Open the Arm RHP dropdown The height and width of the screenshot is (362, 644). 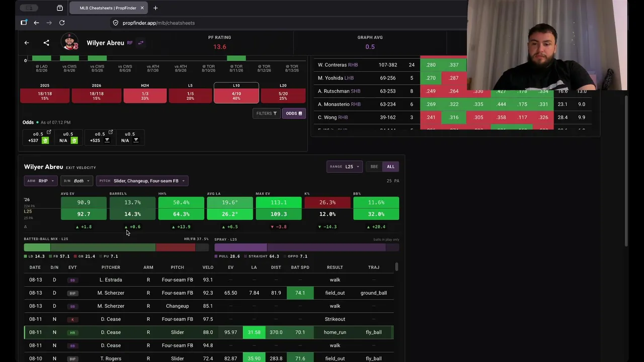click(41, 181)
